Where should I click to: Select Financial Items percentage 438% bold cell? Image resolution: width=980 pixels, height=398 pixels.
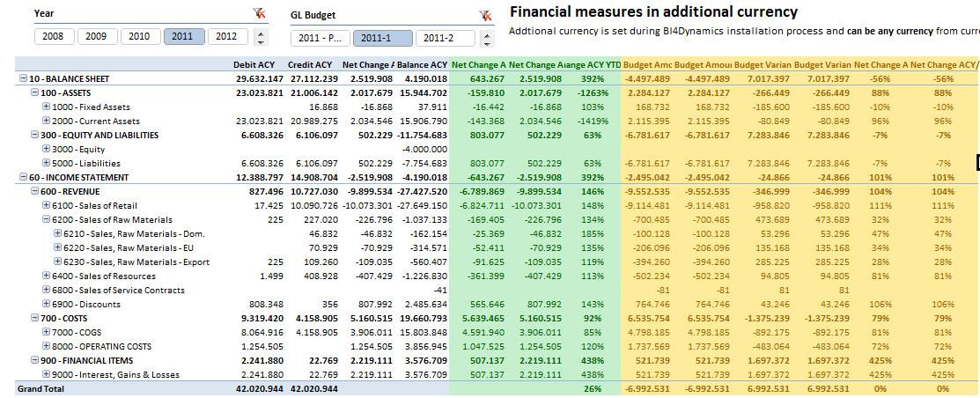pos(593,360)
